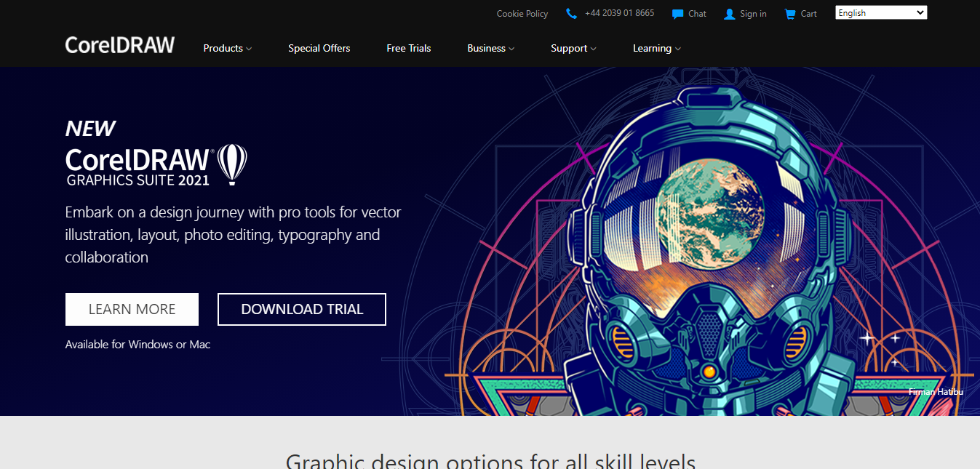Viewport: 980px width, 469px height.
Task: Click the 'Available for Windows or Mac' text
Action: (x=138, y=344)
